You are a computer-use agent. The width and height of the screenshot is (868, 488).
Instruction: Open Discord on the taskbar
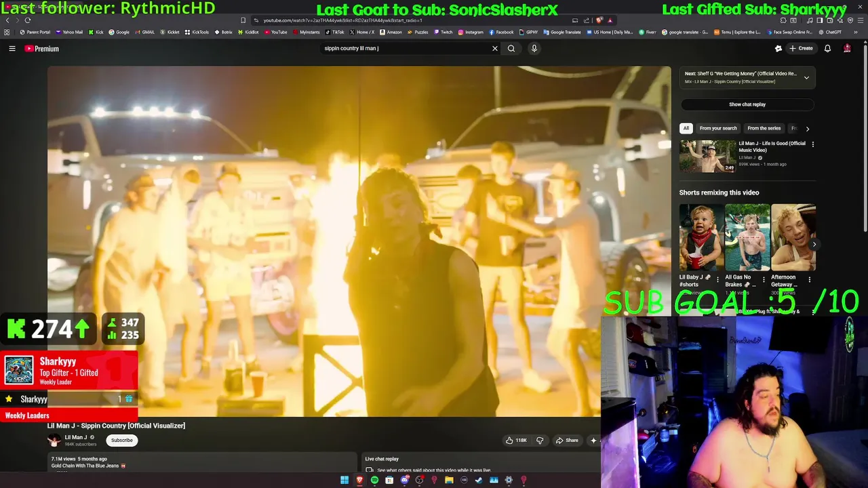[x=404, y=481]
